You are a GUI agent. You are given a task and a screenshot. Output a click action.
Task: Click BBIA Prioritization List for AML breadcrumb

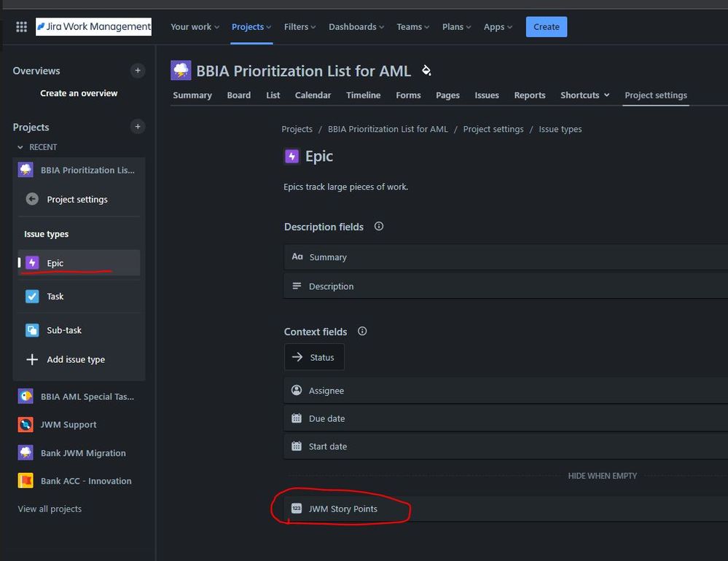point(388,129)
